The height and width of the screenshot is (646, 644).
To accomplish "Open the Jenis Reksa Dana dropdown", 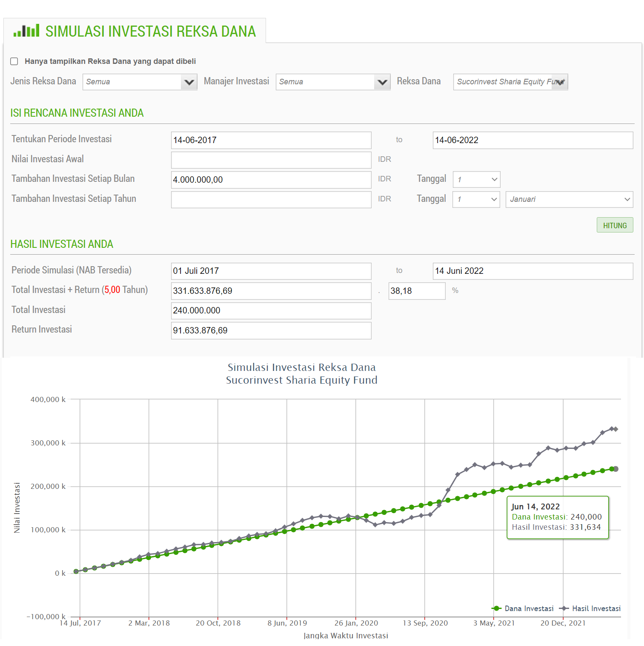I will [140, 82].
